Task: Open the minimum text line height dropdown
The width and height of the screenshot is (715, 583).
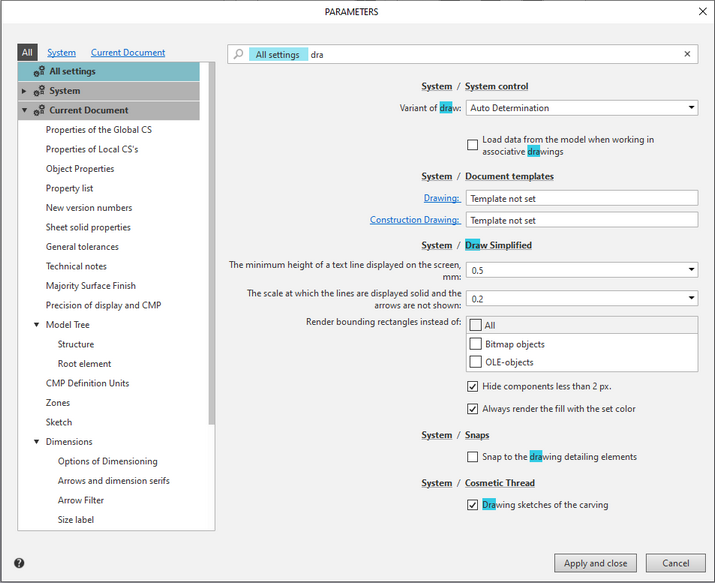Action: click(691, 270)
